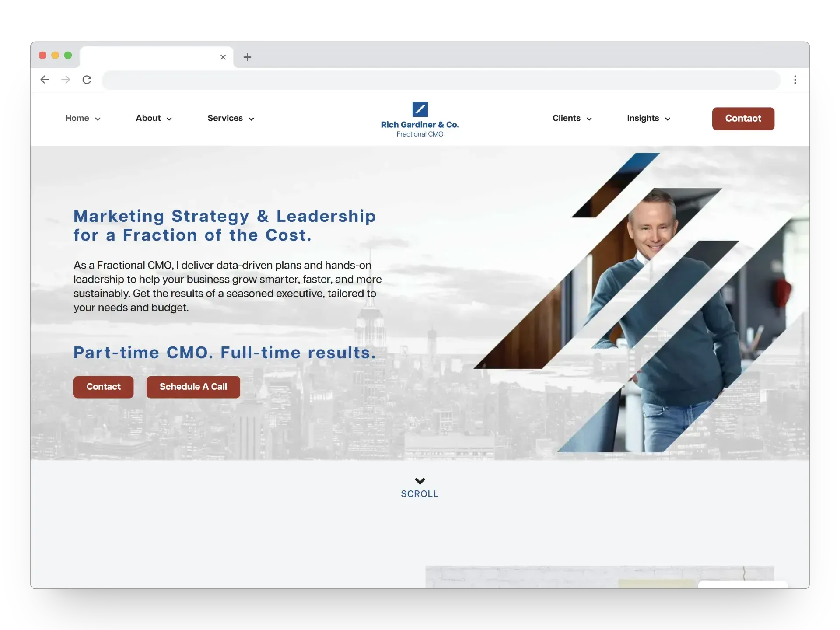
Task: Focus the browser address bar
Action: 441,80
